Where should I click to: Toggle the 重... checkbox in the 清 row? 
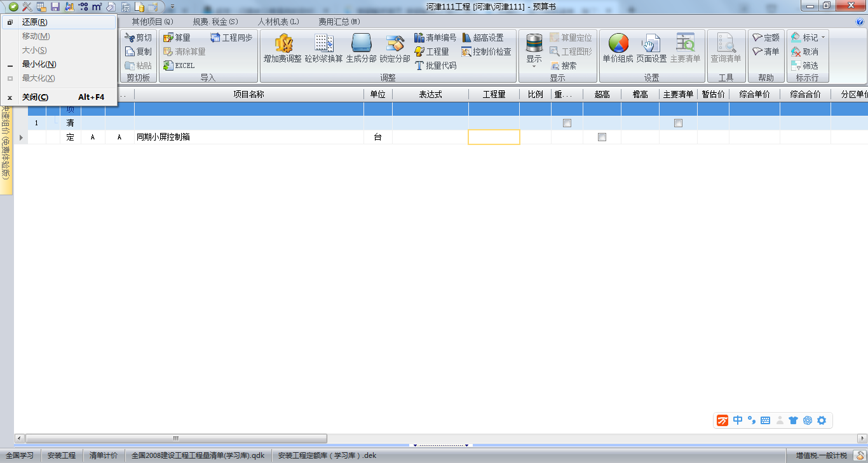[x=567, y=123]
